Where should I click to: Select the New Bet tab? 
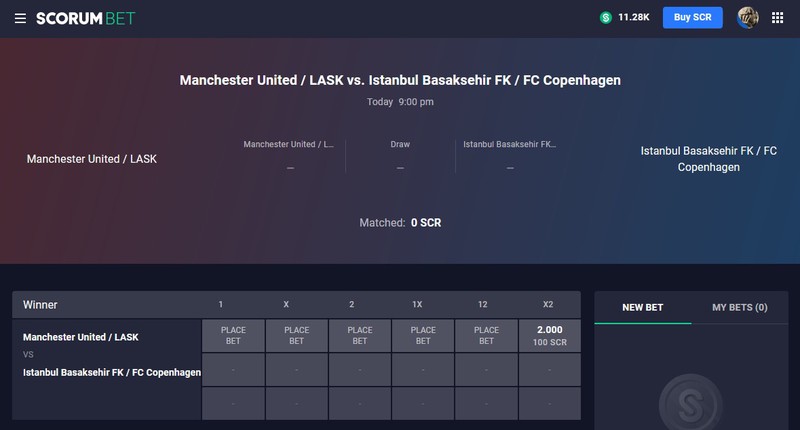[x=642, y=308]
